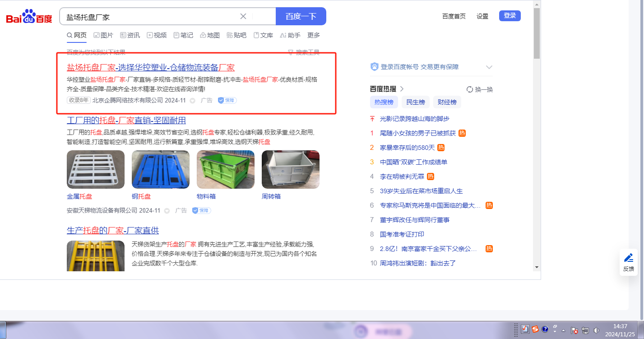Switch to the 资讯 tab
The image size is (644, 339).
130,35
